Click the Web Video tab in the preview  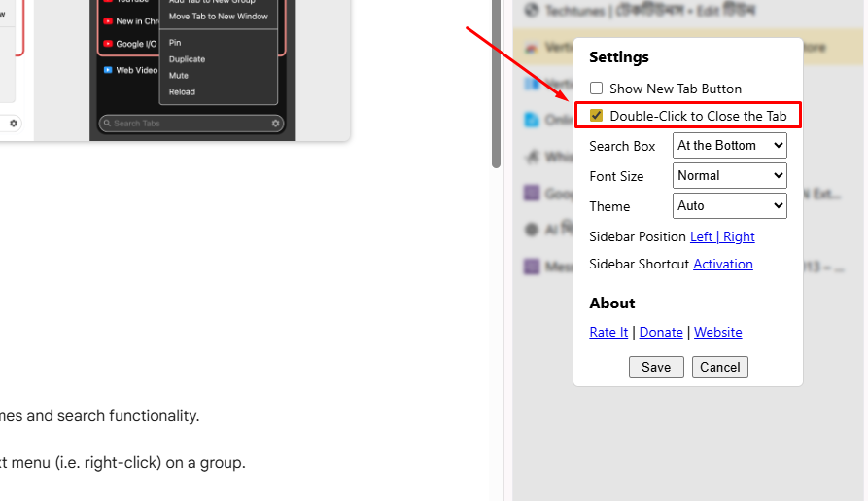(130, 70)
